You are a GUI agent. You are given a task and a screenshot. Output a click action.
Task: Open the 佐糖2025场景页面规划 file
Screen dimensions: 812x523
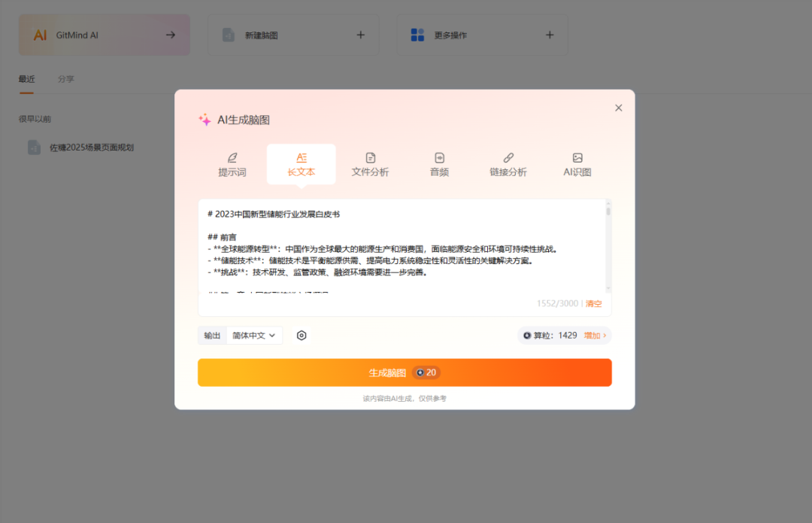click(x=92, y=147)
